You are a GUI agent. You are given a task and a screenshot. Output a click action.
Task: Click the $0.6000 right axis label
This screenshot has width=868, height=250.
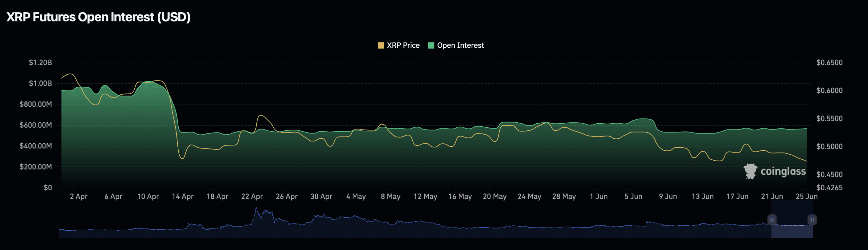tap(829, 90)
